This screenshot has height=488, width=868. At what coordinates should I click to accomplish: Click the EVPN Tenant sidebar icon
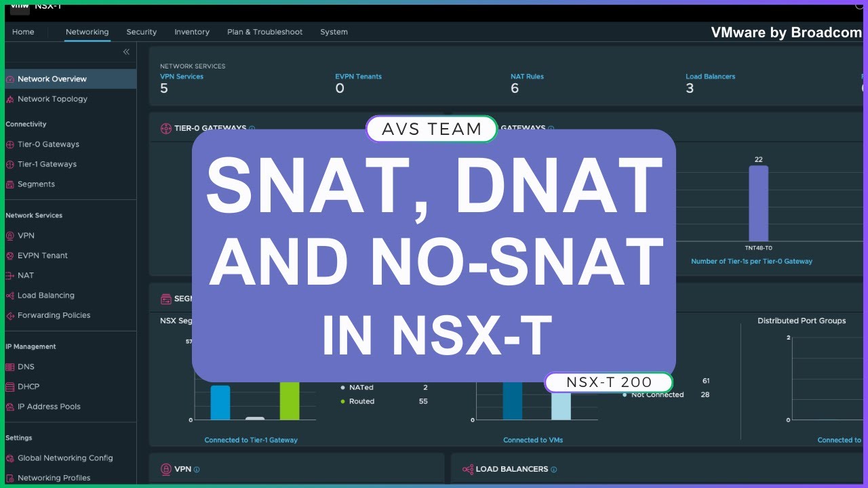point(10,256)
